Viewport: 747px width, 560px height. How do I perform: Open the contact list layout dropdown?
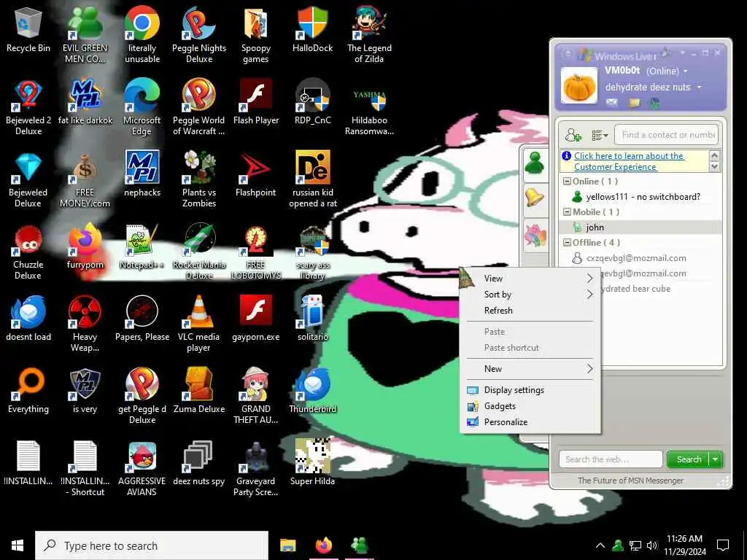point(600,136)
